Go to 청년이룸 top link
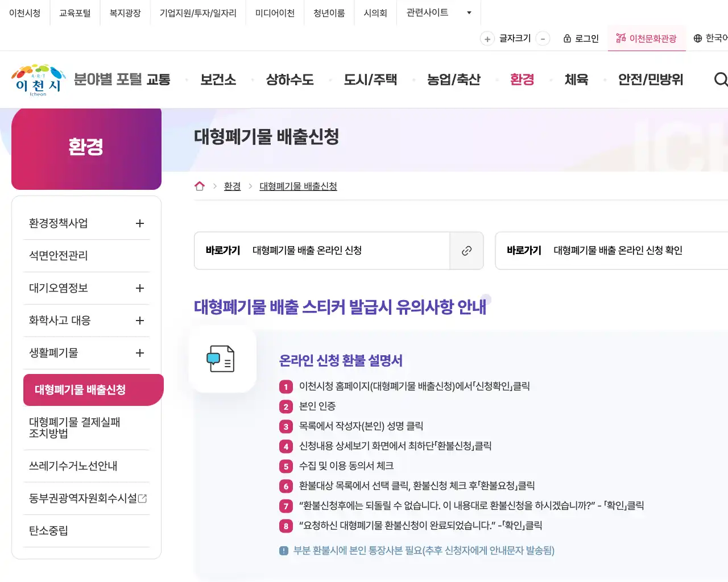Screen dimensions: 728x582 [329, 13]
